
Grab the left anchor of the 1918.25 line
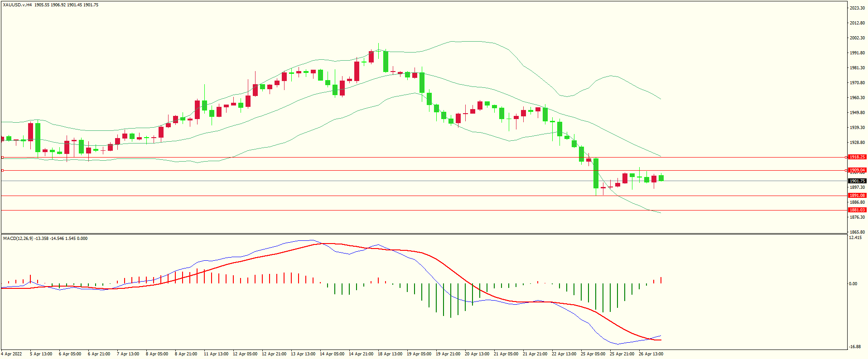(2, 158)
